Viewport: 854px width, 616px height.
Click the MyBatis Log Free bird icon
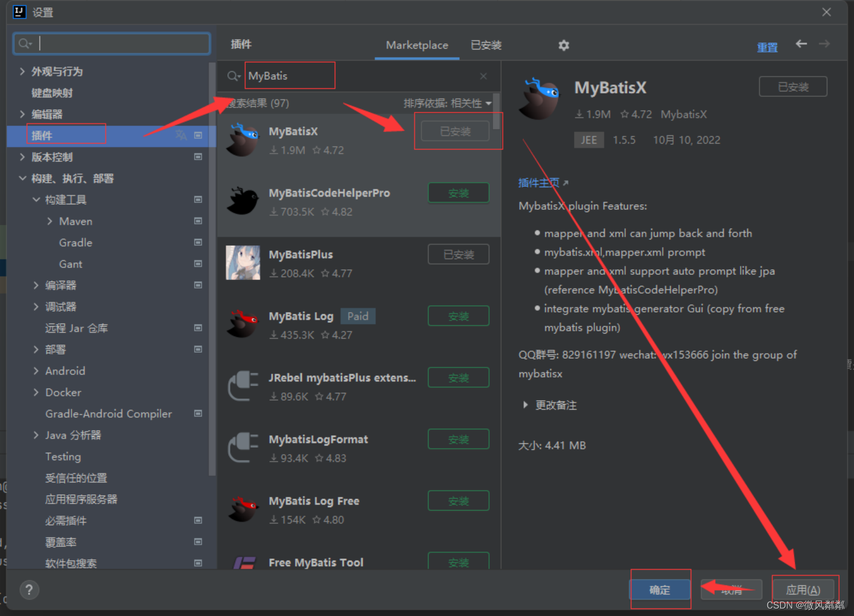(x=242, y=509)
